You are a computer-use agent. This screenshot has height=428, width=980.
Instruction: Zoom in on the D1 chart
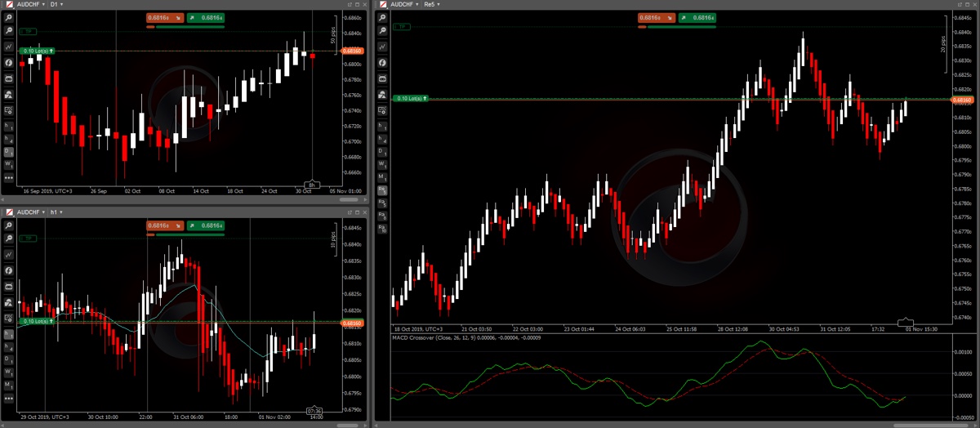click(x=8, y=17)
